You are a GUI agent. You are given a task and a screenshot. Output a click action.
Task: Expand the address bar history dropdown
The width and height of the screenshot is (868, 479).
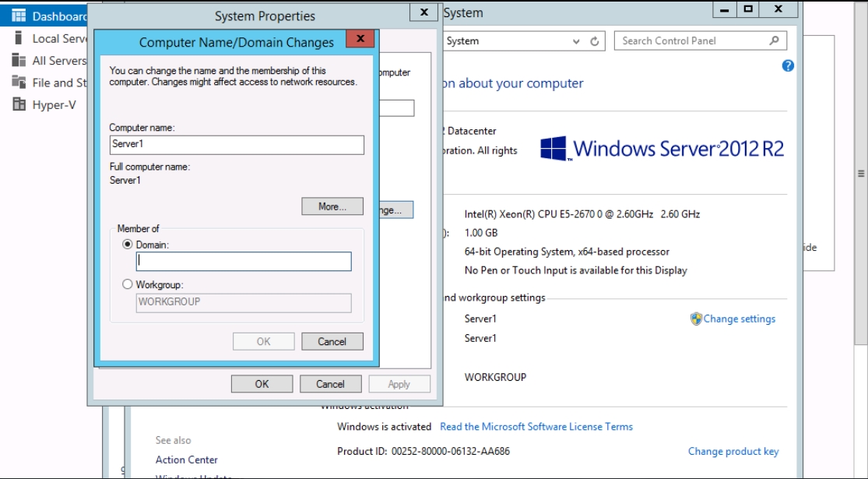pos(576,41)
